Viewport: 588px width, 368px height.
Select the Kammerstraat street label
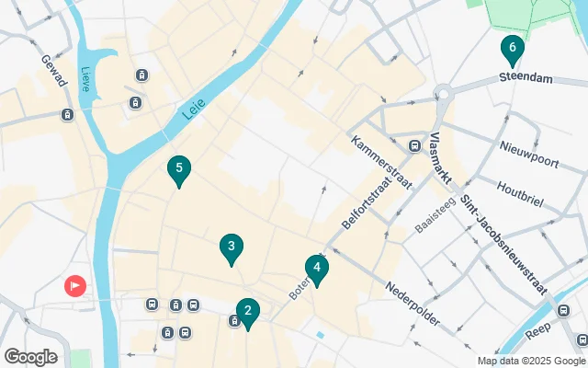[x=381, y=162]
